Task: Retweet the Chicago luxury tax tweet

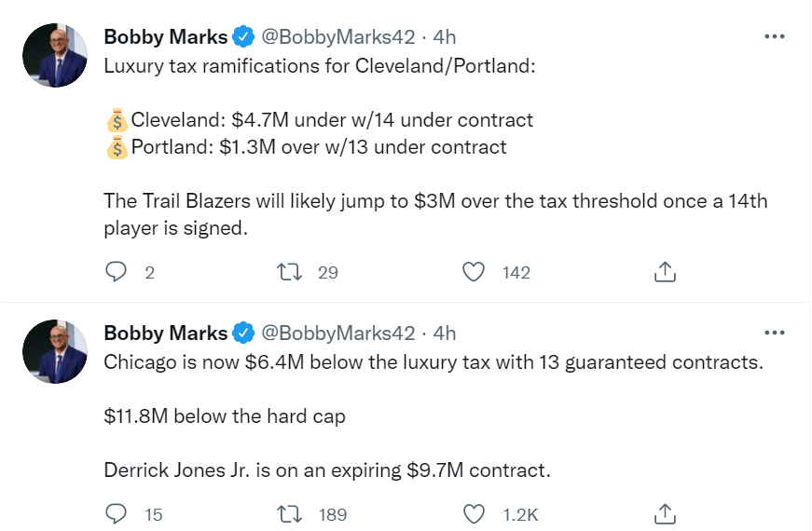Action: (x=291, y=514)
